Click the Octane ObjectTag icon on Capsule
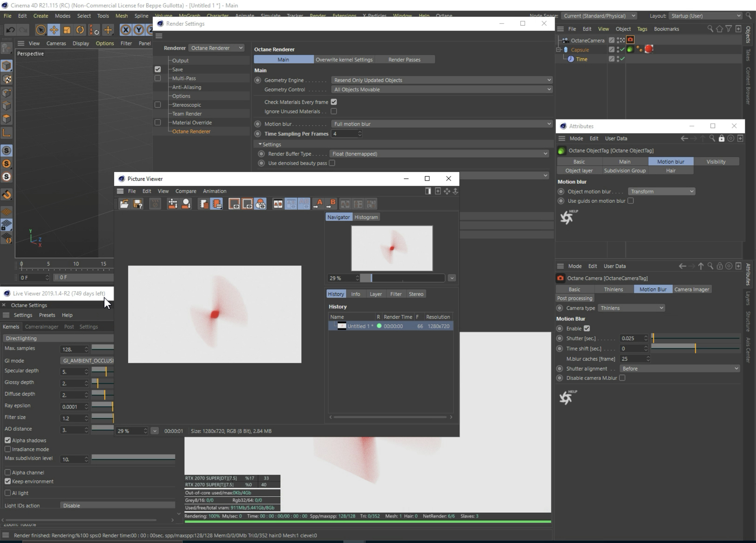The width and height of the screenshot is (756, 543). 630,50
